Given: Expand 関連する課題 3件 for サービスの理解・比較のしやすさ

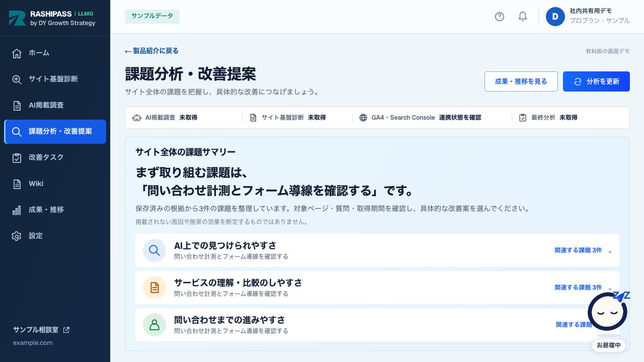Looking at the screenshot, I should (583, 288).
